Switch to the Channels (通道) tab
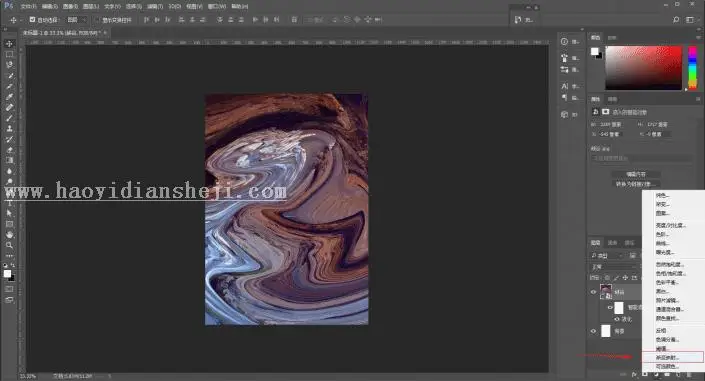 tap(612, 243)
